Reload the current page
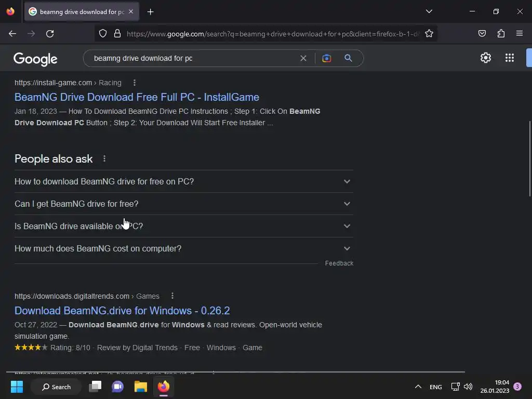 tap(50, 34)
